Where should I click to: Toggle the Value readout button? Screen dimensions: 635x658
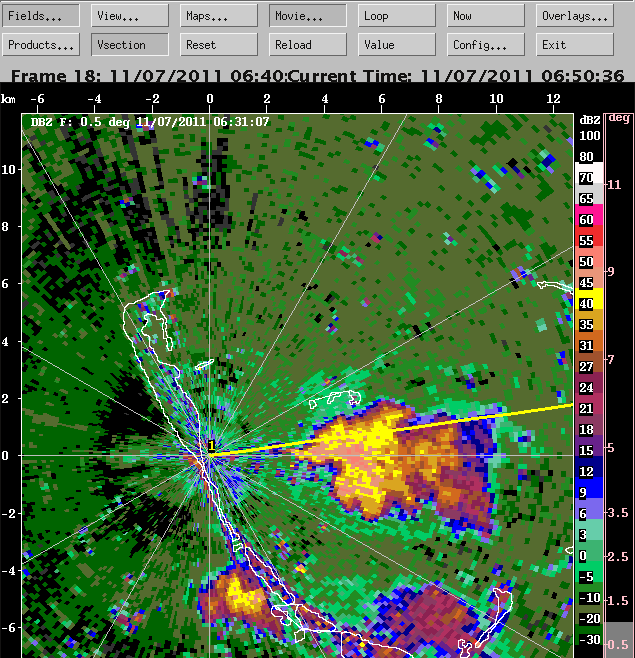point(397,44)
